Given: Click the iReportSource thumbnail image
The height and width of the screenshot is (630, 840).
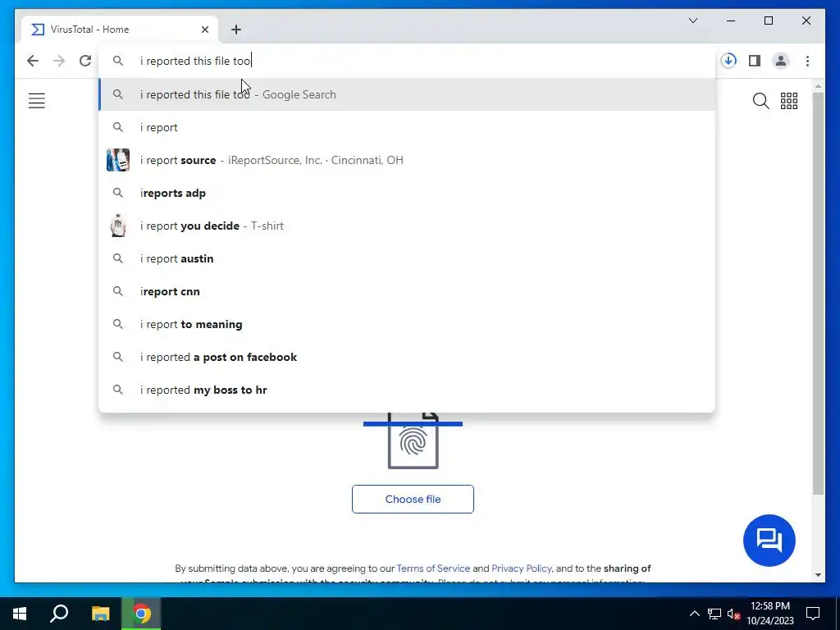Looking at the screenshot, I should [118, 160].
